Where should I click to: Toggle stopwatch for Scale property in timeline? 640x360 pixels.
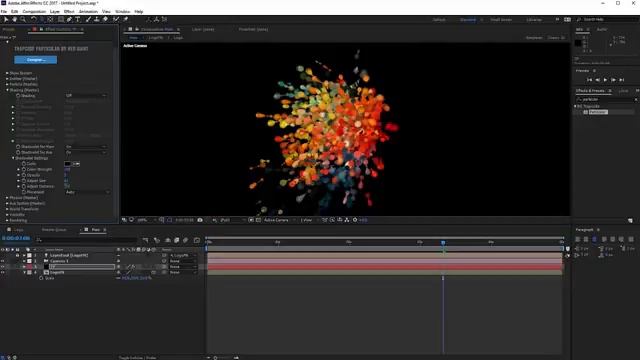(x=41, y=278)
